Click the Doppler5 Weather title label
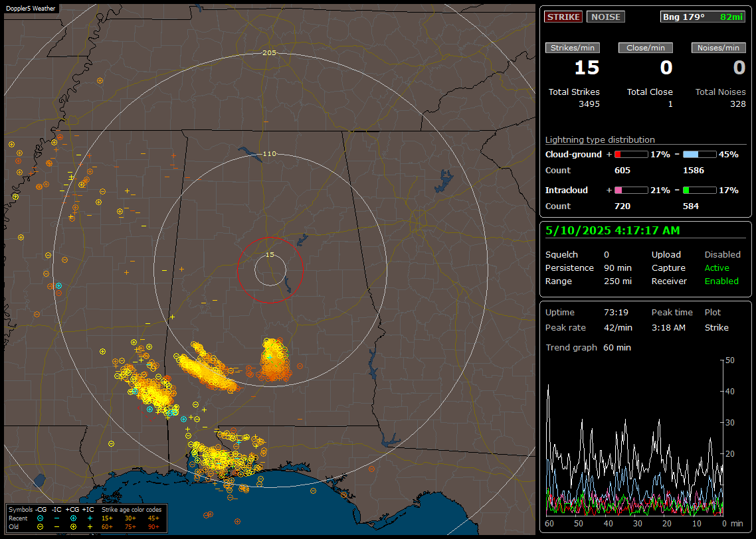The width and height of the screenshot is (756, 539). 31,8
